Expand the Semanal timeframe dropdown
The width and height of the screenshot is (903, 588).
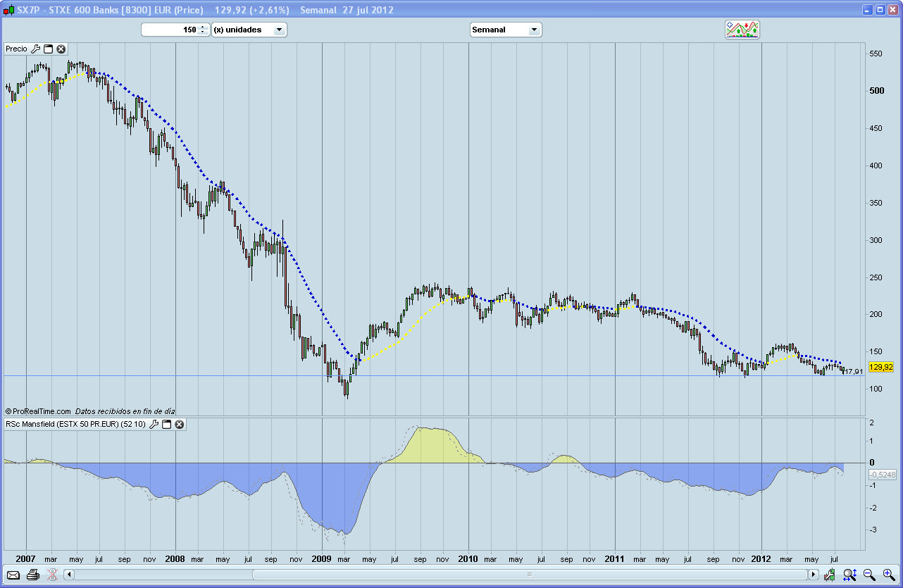click(533, 30)
